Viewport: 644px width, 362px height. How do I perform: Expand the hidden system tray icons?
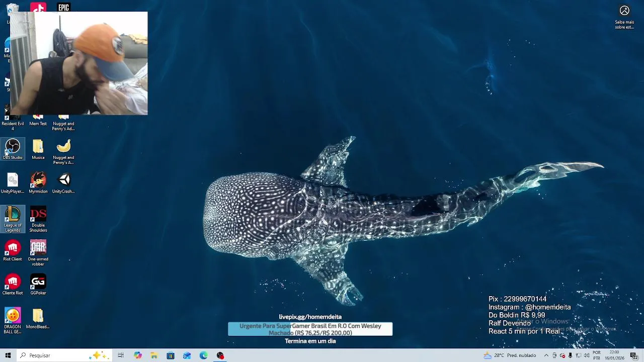(x=546, y=355)
